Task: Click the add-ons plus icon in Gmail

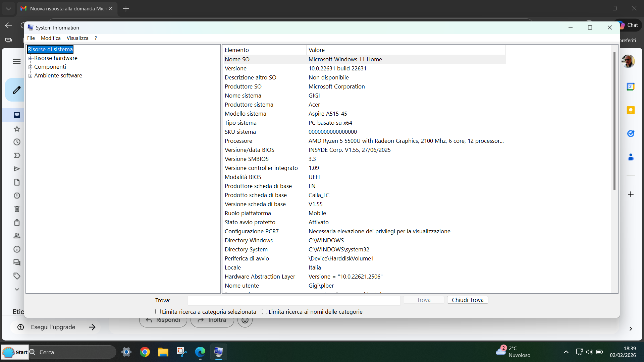Action: pyautogui.click(x=631, y=194)
